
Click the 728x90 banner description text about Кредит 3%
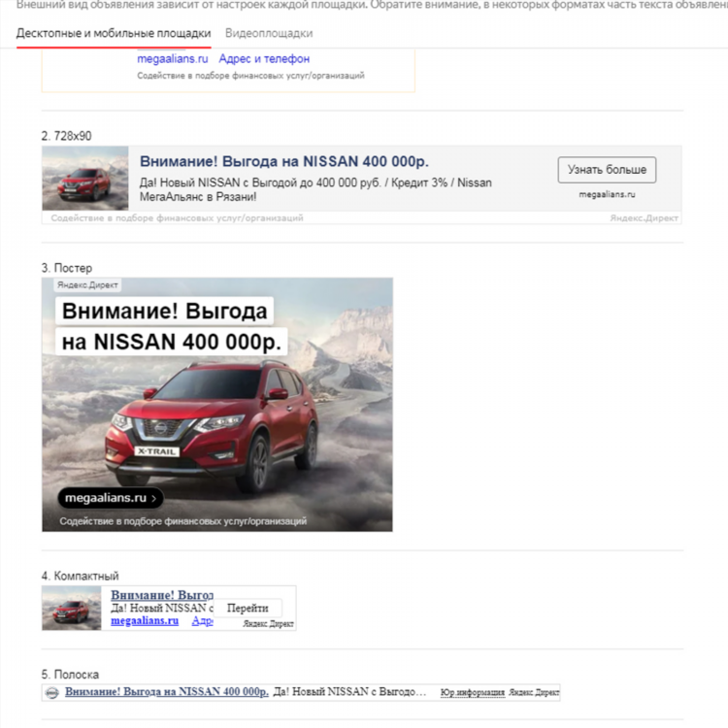tap(315, 190)
